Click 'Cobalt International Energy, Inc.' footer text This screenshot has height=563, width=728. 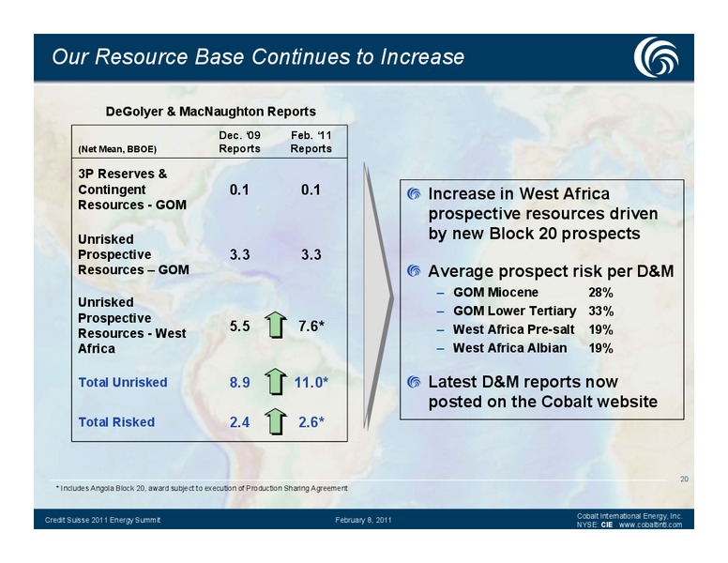629,516
